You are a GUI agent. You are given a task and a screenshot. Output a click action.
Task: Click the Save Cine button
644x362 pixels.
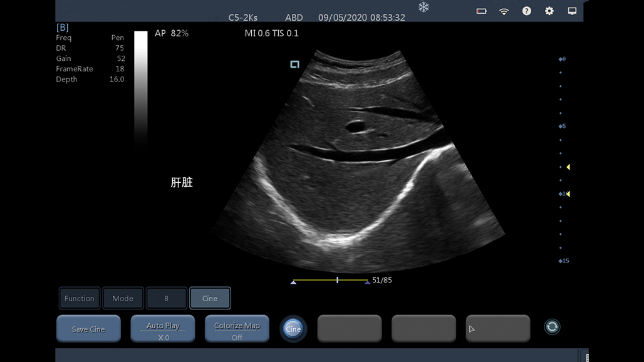[88, 329]
